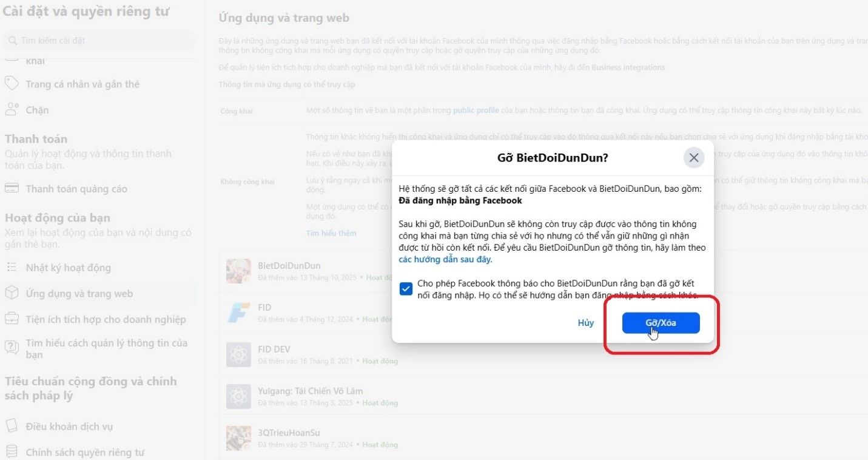The width and height of the screenshot is (868, 460).
Task: Click the search icon in Tìm kiếm cài đặt
Action: click(12, 41)
